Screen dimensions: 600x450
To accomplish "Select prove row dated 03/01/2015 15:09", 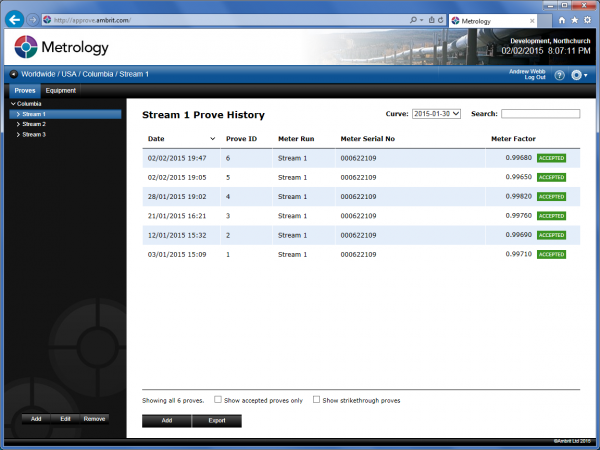I will point(361,254).
